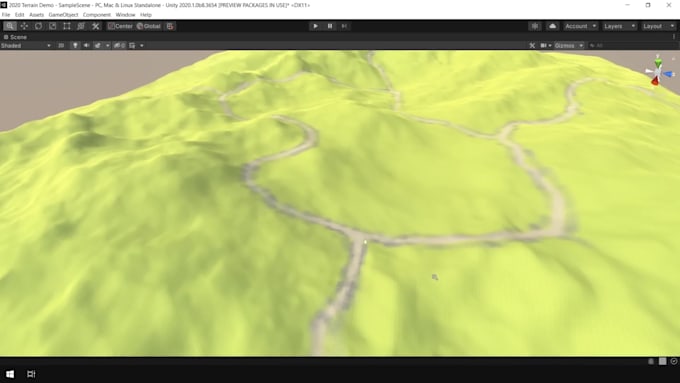Click the blue Z axis of the orientation gizmo
Viewport: 680px width, 383px height.
coord(669,75)
